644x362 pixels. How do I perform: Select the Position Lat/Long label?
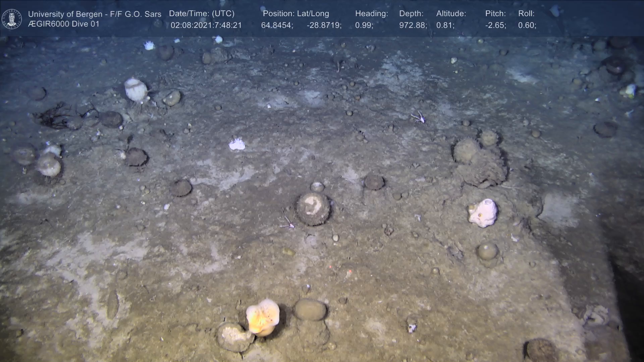pyautogui.click(x=296, y=13)
